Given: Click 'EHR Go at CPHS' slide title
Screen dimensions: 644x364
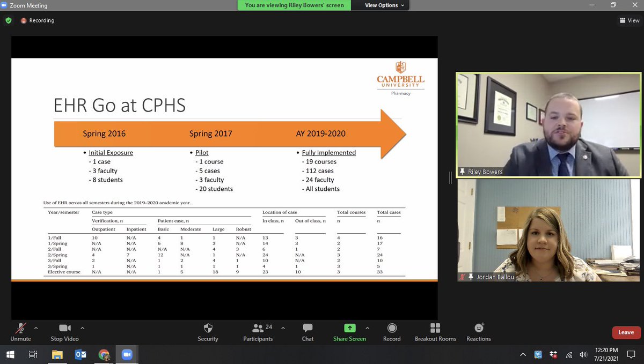Looking at the screenshot, I should [x=120, y=105].
